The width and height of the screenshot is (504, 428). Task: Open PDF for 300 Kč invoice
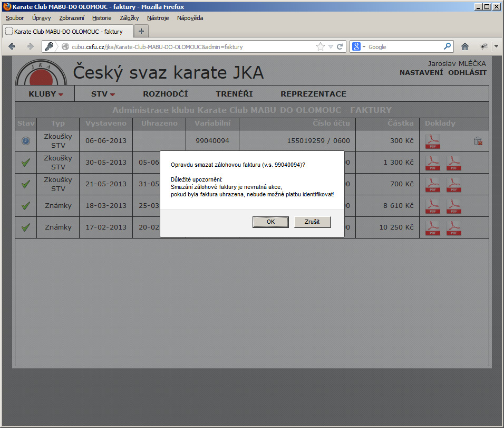pos(433,141)
